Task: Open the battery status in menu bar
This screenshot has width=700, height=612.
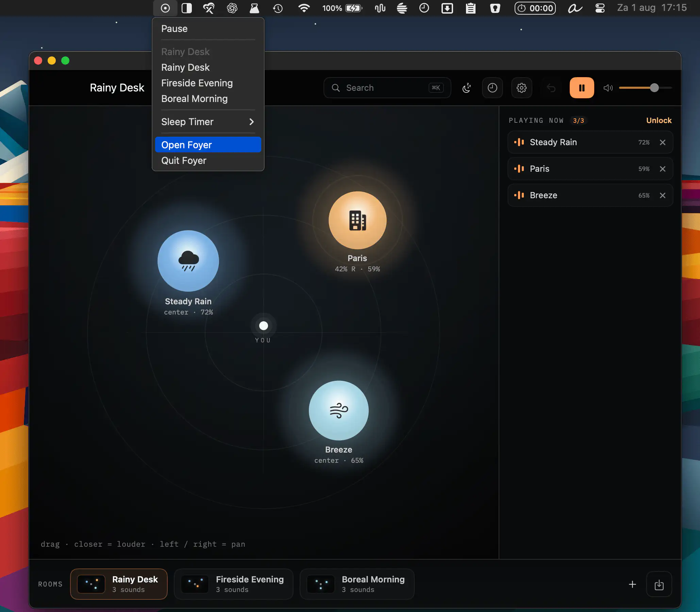Action: [342, 8]
